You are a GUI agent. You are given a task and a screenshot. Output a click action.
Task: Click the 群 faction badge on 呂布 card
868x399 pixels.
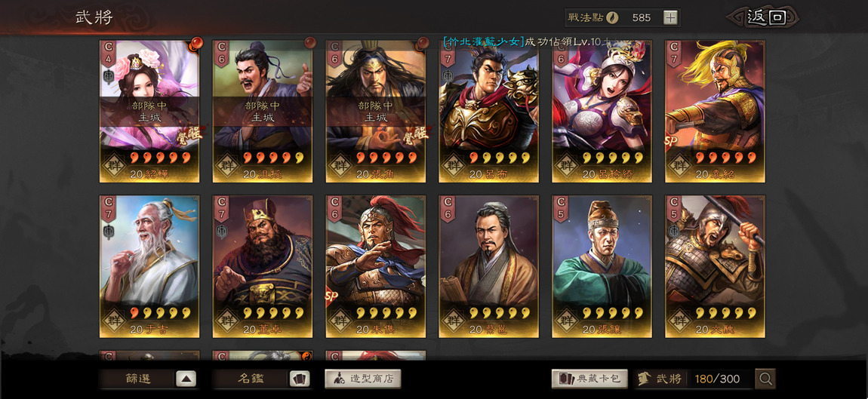coord(454,165)
